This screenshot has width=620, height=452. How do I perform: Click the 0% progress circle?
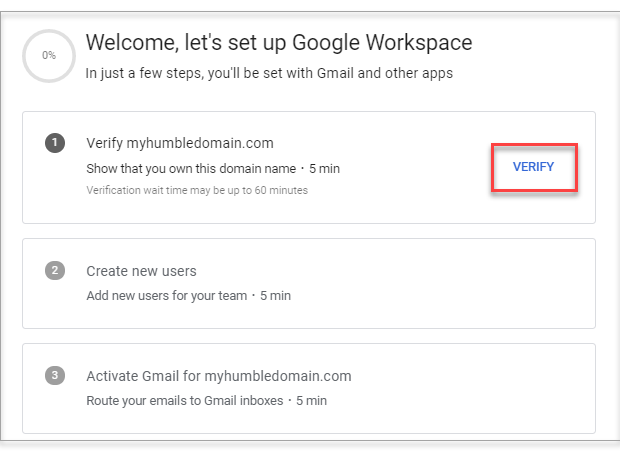(48, 56)
